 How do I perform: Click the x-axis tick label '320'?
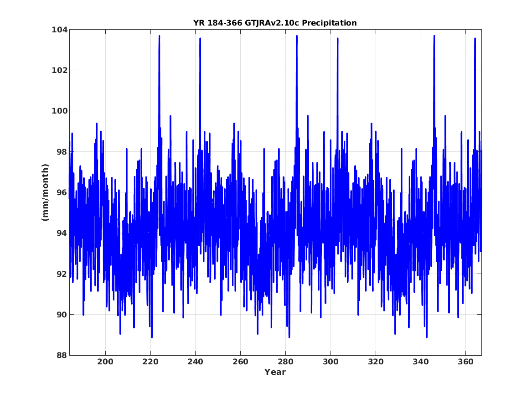click(376, 362)
